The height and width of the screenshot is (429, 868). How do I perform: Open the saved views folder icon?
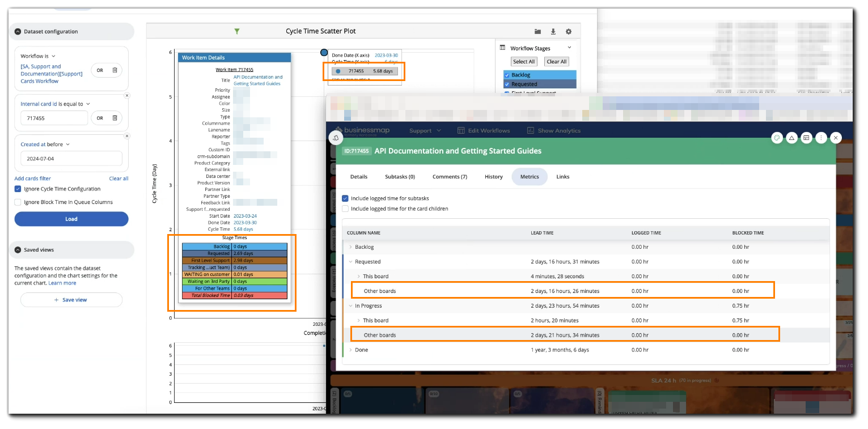[x=538, y=32]
